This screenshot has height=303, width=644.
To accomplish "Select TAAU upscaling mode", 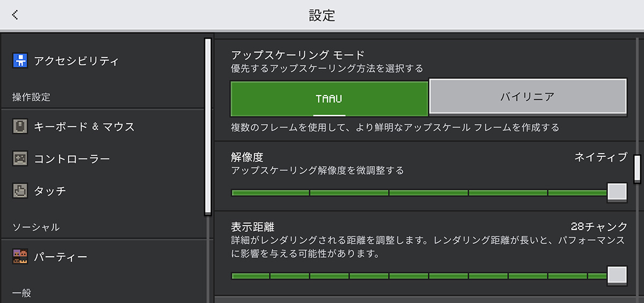I will [x=330, y=98].
